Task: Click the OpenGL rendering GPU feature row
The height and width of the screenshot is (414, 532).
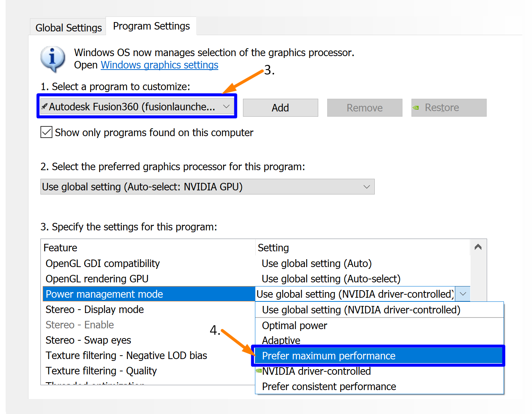Action: pyautogui.click(x=97, y=279)
